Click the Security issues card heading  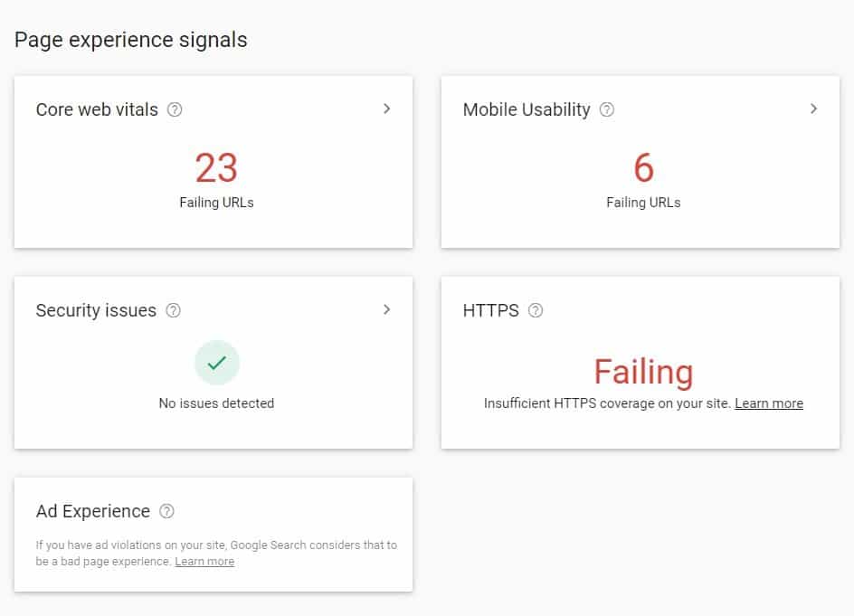96,310
